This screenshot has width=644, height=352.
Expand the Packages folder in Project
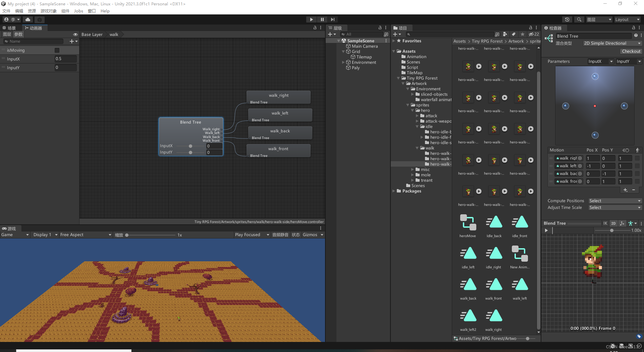pyautogui.click(x=394, y=191)
